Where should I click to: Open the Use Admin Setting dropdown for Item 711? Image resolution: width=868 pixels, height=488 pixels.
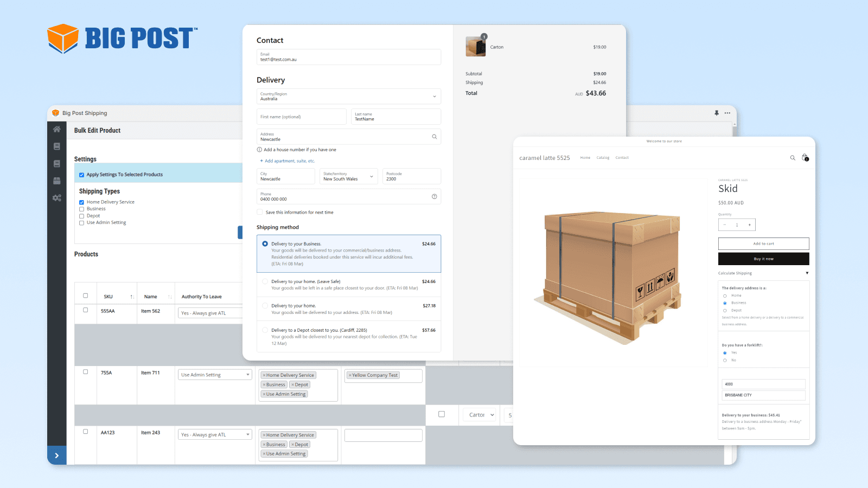[214, 374]
